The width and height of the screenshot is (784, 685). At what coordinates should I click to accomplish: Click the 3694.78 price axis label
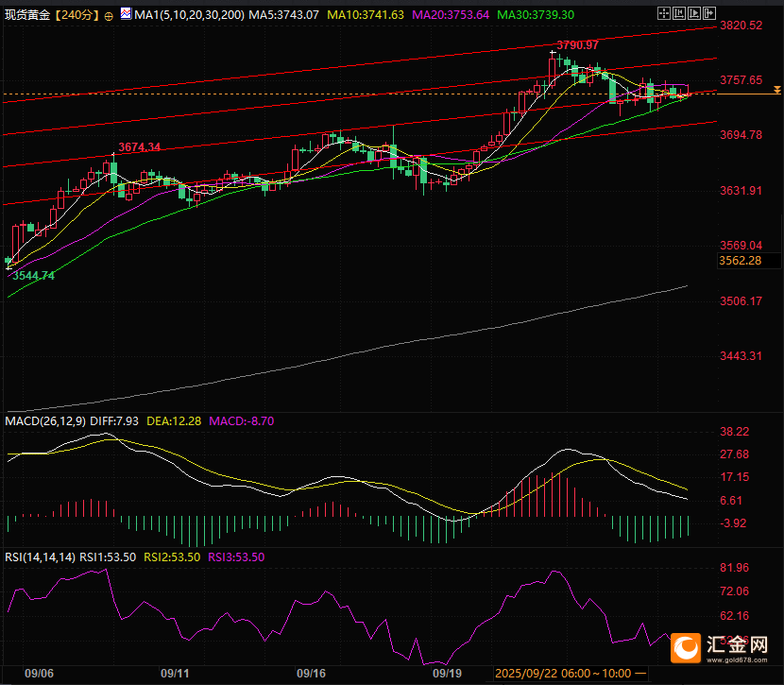click(741, 134)
